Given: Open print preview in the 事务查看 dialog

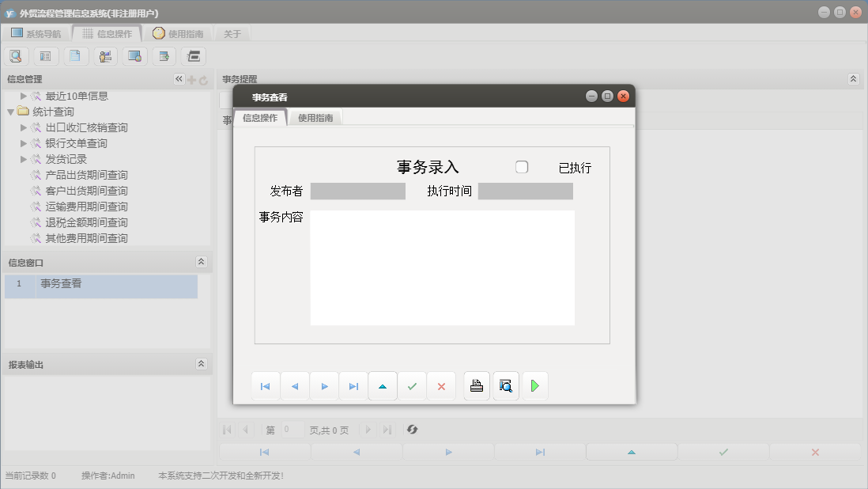Looking at the screenshot, I should coord(506,386).
